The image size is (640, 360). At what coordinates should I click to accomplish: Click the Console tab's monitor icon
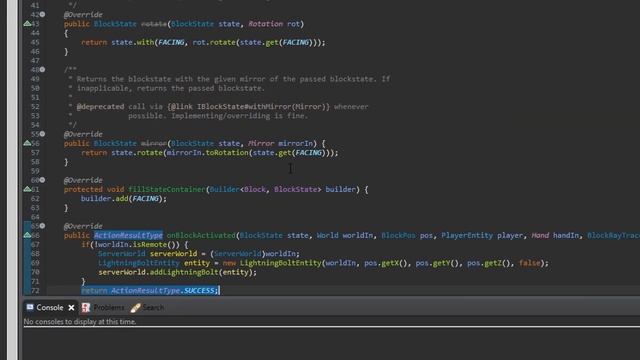click(30, 307)
